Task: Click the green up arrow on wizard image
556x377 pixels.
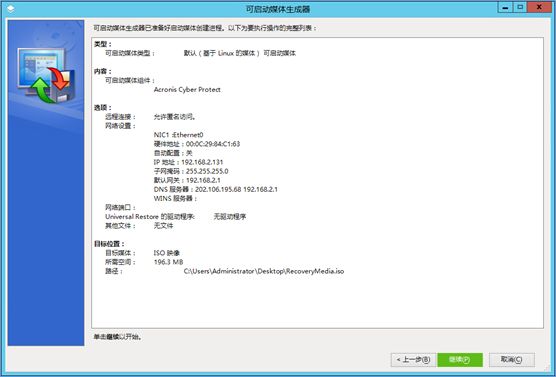Action: 41,90
